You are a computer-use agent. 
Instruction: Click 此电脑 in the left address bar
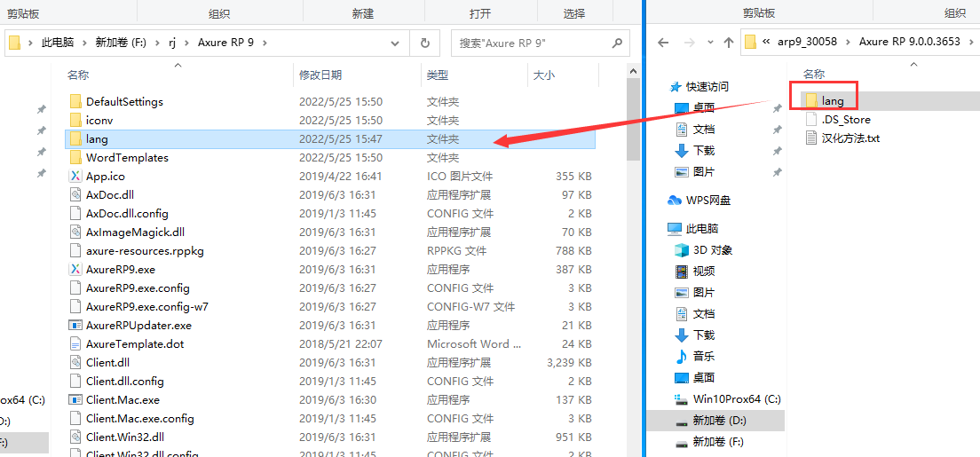[x=58, y=43]
